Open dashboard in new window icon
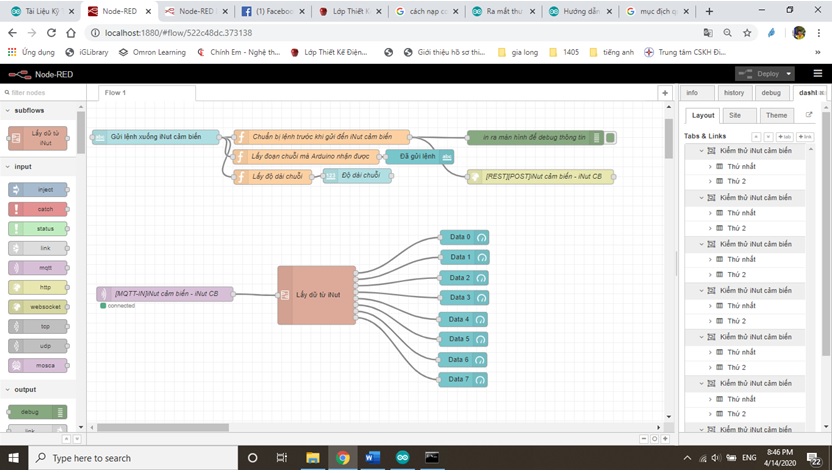 click(x=809, y=115)
